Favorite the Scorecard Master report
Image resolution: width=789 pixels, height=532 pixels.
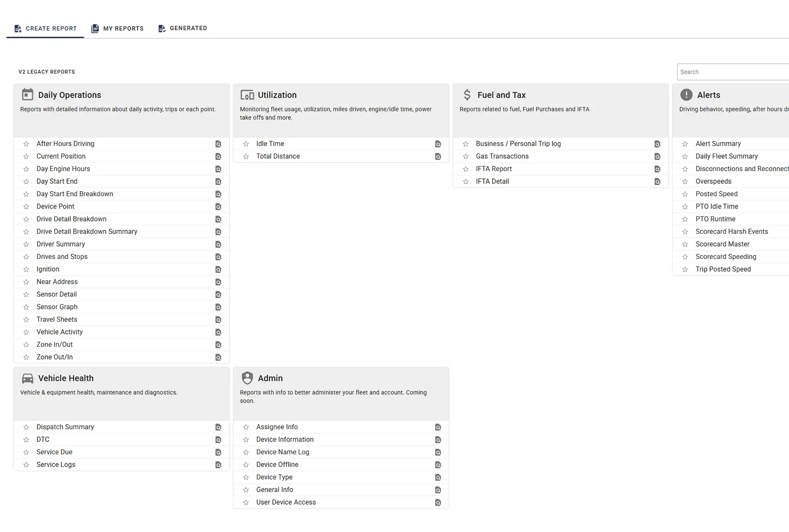(685, 244)
